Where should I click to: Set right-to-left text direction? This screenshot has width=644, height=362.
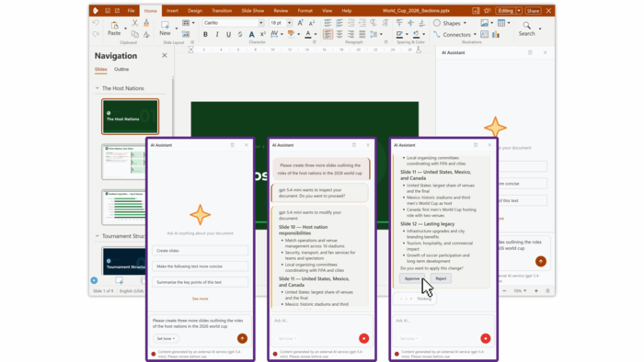(x=385, y=23)
